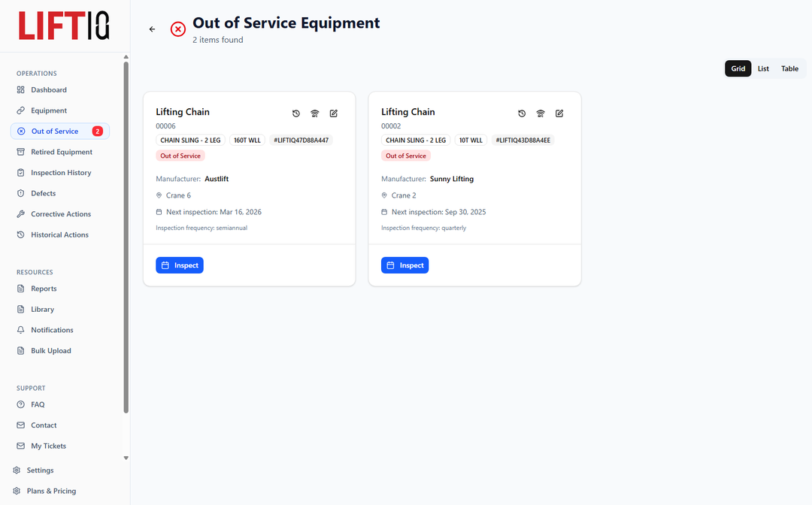Click the wireless tag icon on card 00002
The height and width of the screenshot is (505, 812).
coord(541,113)
